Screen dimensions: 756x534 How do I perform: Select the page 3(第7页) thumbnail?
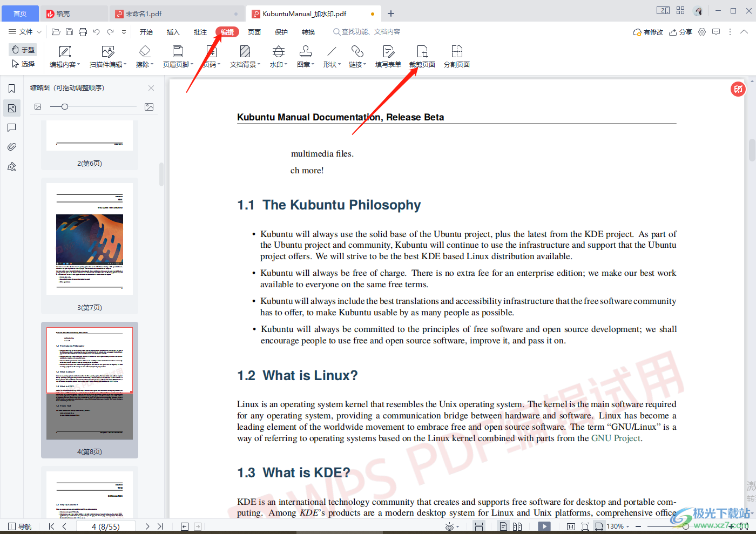90,246
